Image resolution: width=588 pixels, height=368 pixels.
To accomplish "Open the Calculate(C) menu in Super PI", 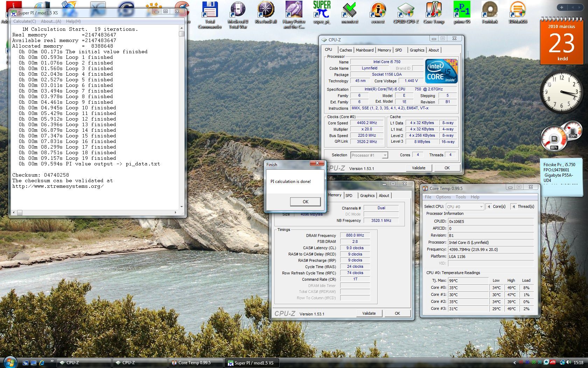I will click(24, 21).
